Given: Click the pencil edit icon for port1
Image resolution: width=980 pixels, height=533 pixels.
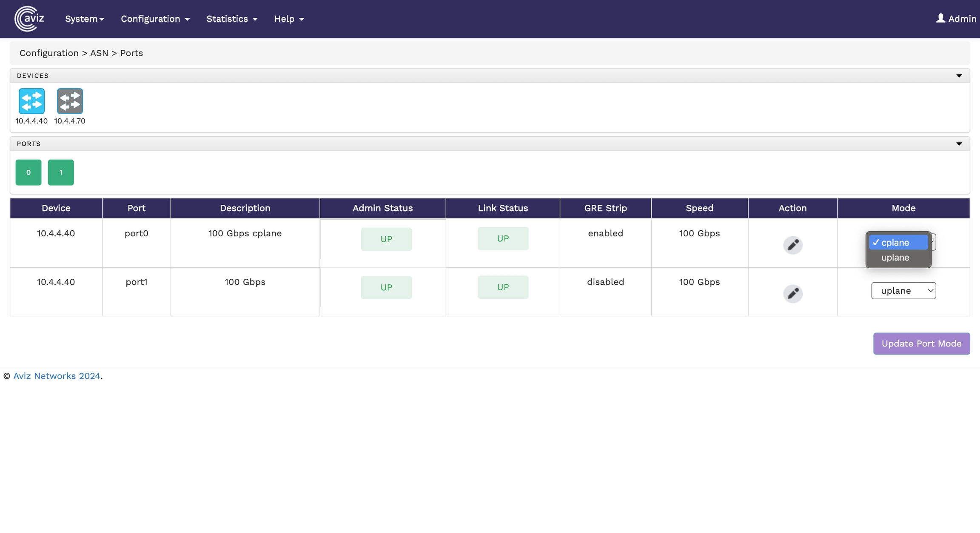Looking at the screenshot, I should coord(792,293).
